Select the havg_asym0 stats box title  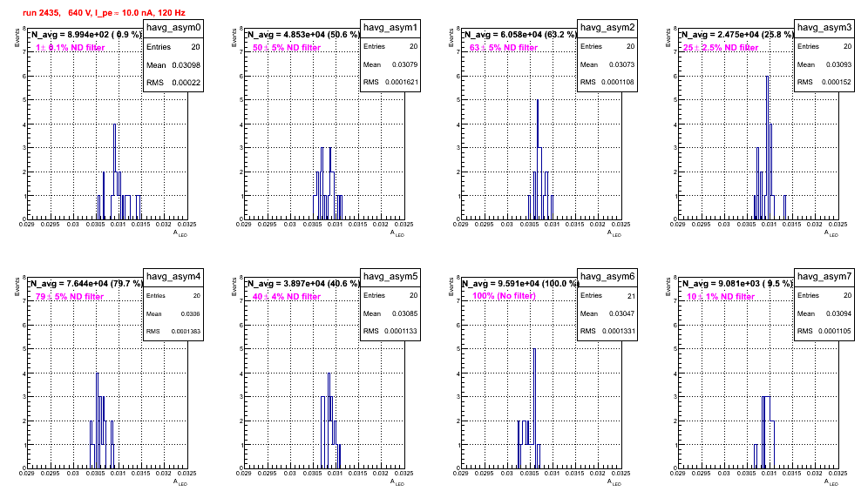click(173, 28)
